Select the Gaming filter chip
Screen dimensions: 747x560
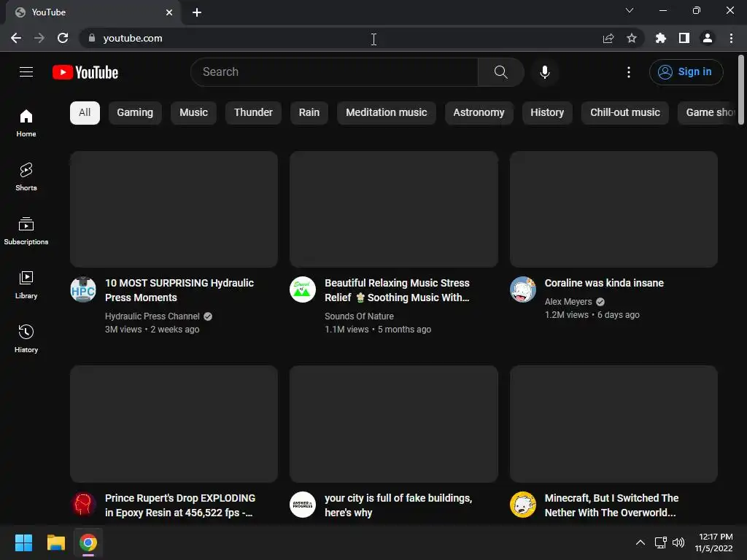135,113
